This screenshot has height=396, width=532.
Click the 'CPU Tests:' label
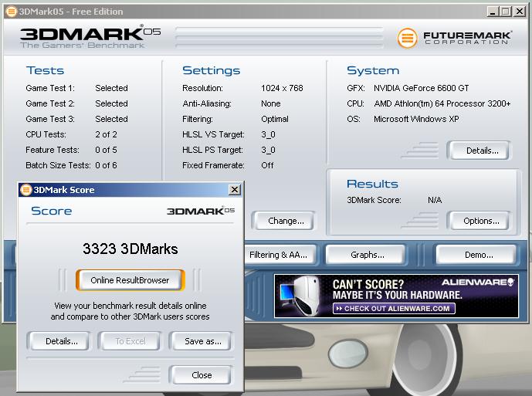click(46, 134)
